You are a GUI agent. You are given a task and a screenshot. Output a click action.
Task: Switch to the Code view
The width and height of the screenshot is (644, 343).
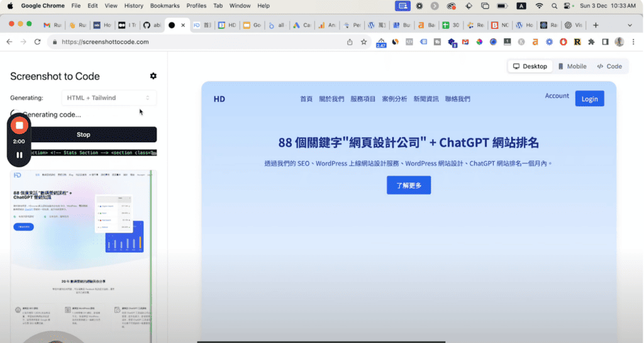coord(609,66)
